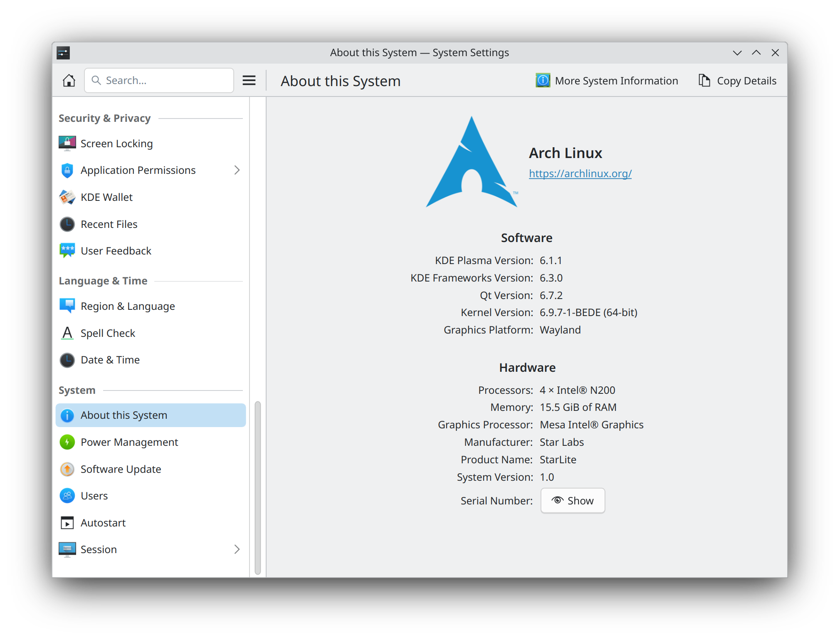The height and width of the screenshot is (640, 840).
Task: Select the Autostart settings icon
Action: coord(67,522)
